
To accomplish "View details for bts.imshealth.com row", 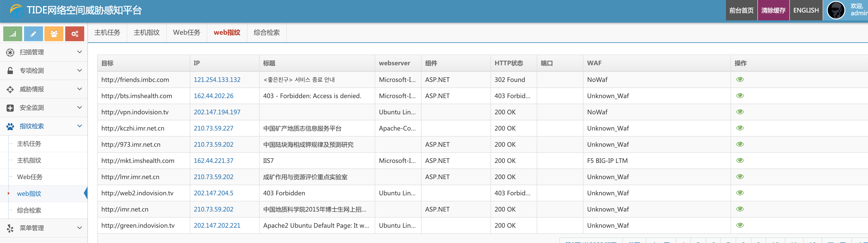I will (740, 96).
